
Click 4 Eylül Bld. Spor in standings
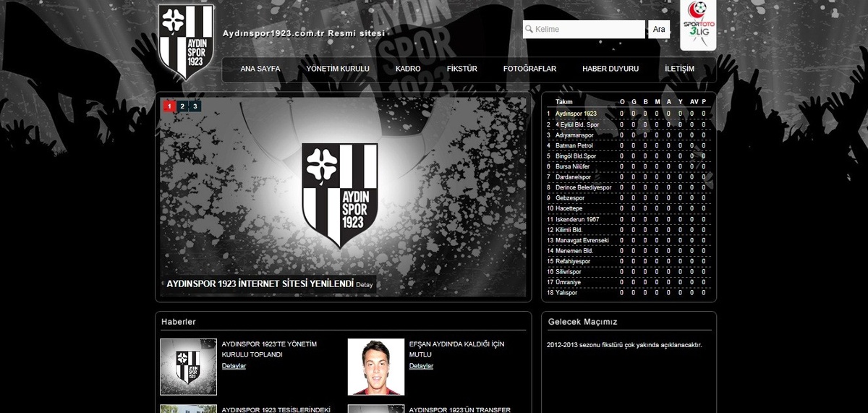point(628,124)
